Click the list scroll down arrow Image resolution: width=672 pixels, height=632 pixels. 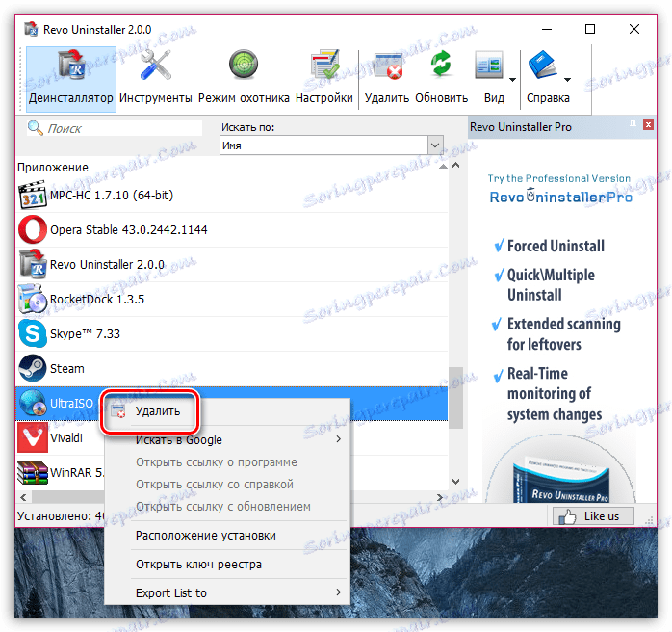coord(456,482)
